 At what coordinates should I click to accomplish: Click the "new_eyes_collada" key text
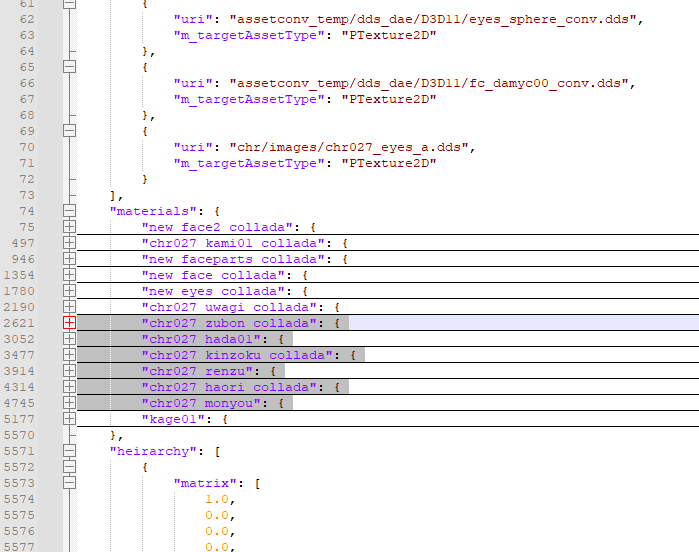213,291
